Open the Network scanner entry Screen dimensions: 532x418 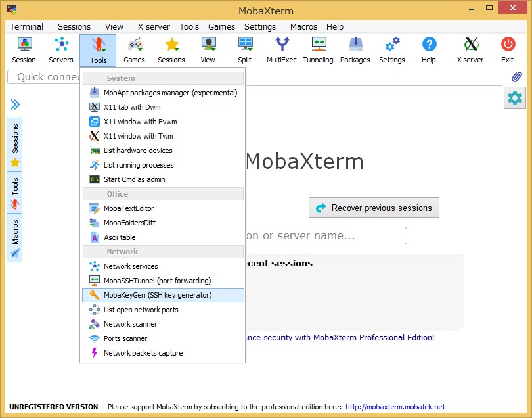pos(163,324)
